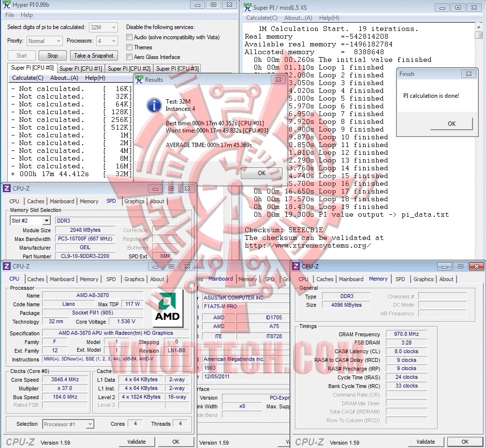
Task: Click the CPU-Z icon of the Memory window
Action: click(296, 266)
